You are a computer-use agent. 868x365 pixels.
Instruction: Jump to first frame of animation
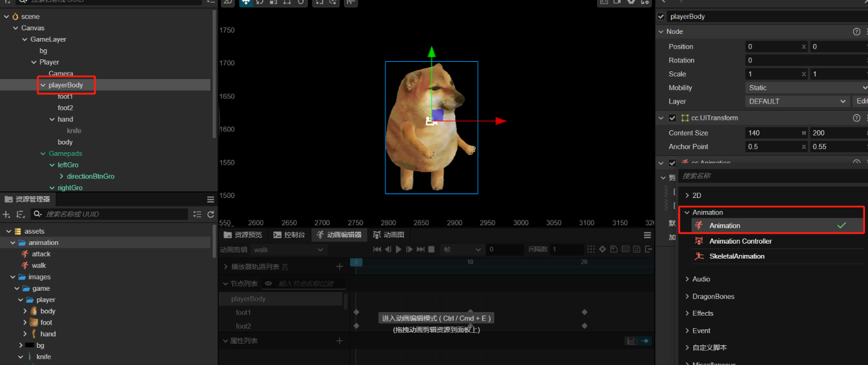coord(377,250)
